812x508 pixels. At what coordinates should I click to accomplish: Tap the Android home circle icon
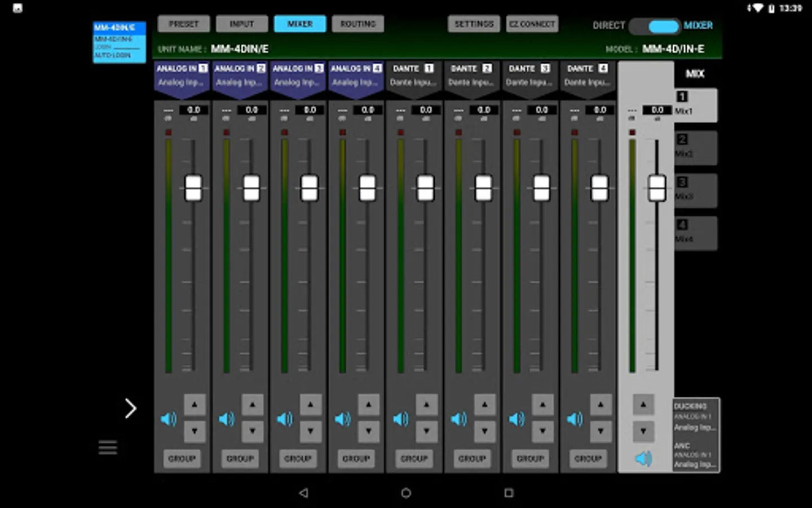click(x=406, y=493)
